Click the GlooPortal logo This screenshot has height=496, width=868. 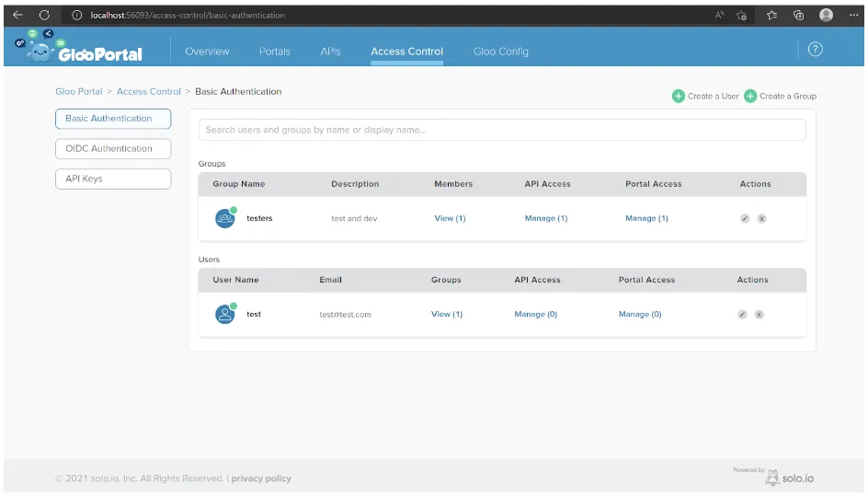coord(78,47)
